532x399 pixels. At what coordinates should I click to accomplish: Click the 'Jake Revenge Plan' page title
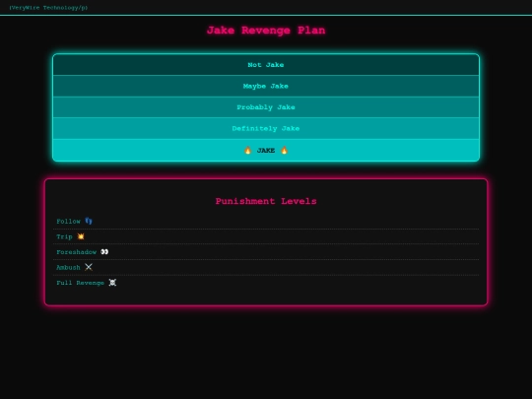click(266, 31)
